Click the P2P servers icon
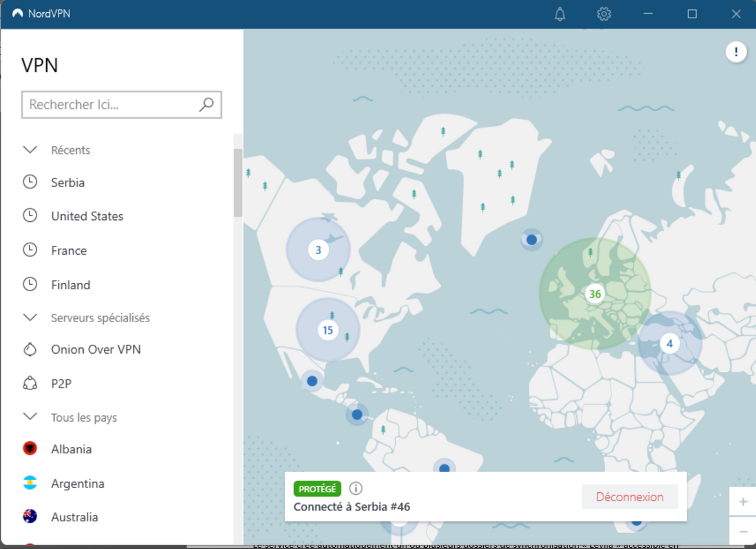This screenshot has height=549, width=756. click(x=30, y=383)
